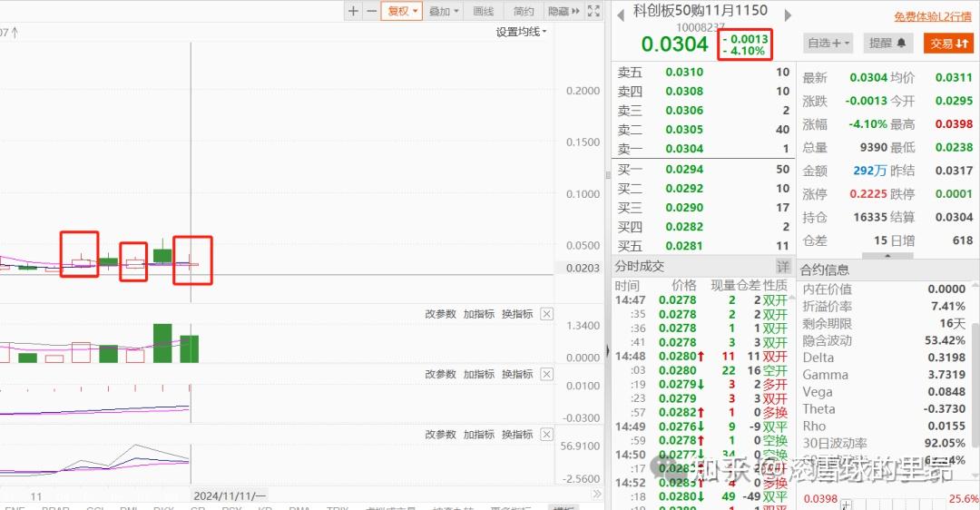
Task: Click the 剩余期限 value 16天
Action: [953, 323]
